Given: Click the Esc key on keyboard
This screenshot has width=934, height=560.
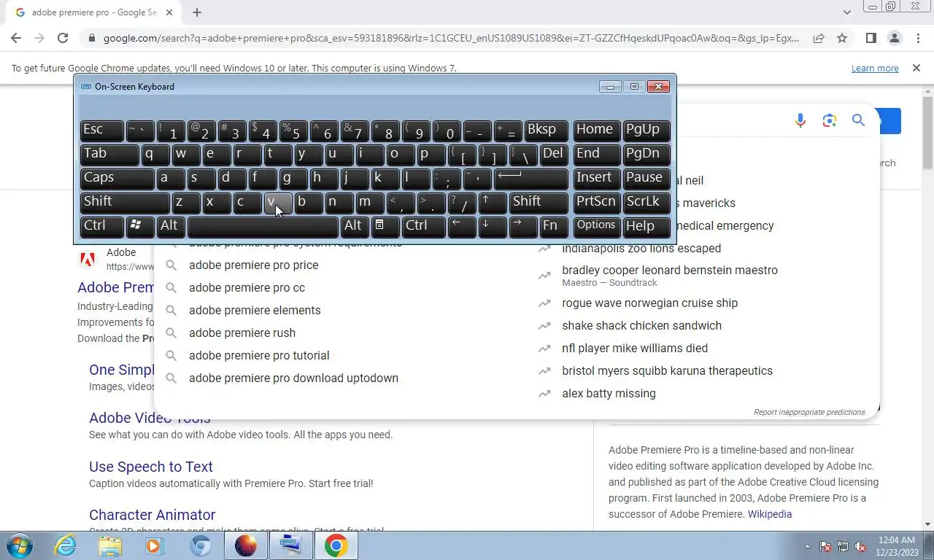Looking at the screenshot, I should 101,131.
